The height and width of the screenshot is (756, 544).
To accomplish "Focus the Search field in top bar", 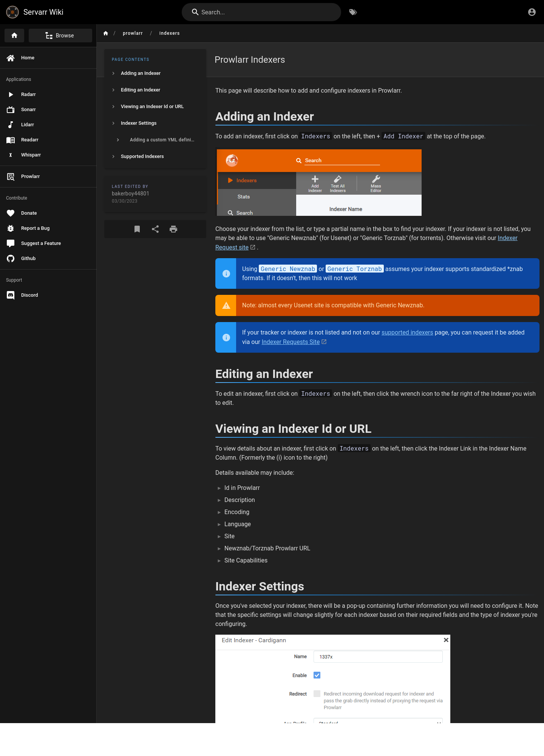I will click(x=261, y=12).
